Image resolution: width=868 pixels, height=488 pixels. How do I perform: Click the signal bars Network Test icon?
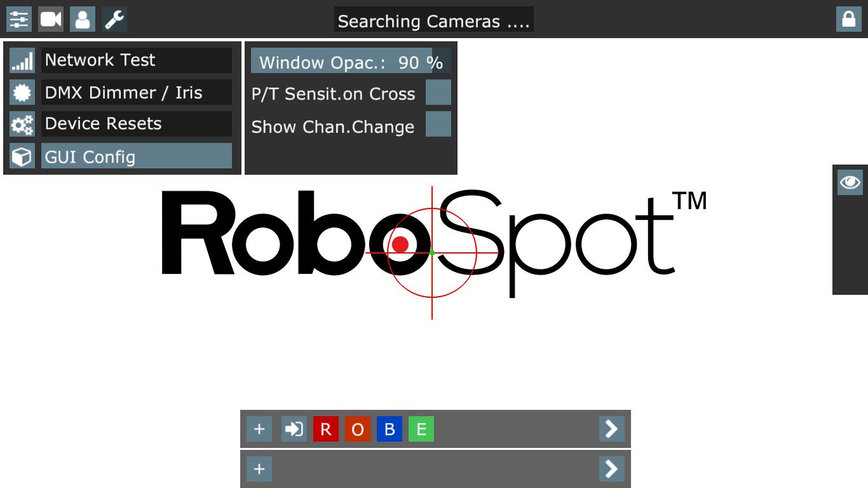[22, 60]
